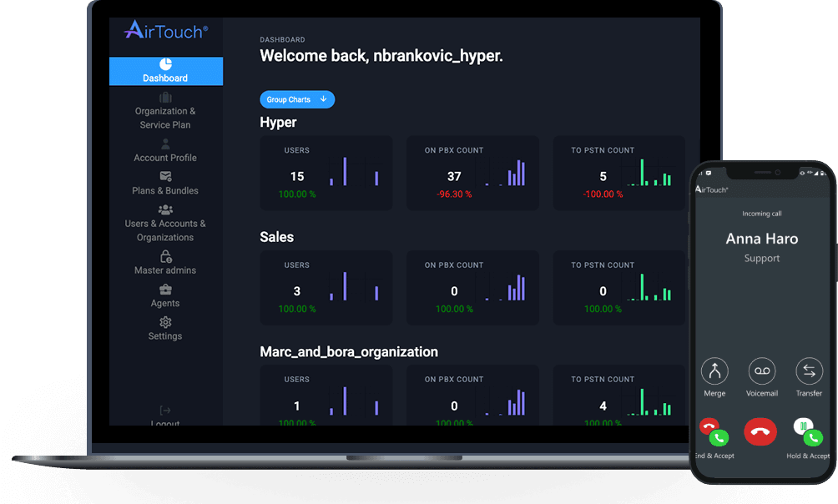This screenshot has width=838, height=504.
Task: Expand the Sales organization section
Action: (276, 237)
